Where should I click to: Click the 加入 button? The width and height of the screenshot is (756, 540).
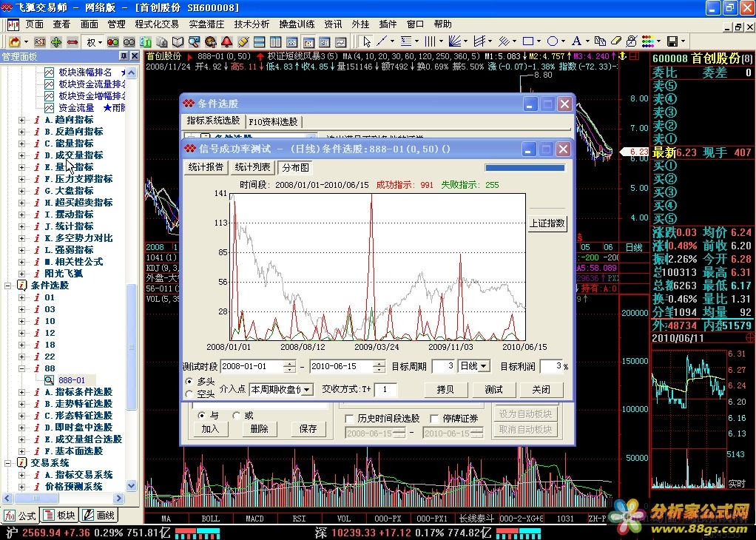point(210,428)
